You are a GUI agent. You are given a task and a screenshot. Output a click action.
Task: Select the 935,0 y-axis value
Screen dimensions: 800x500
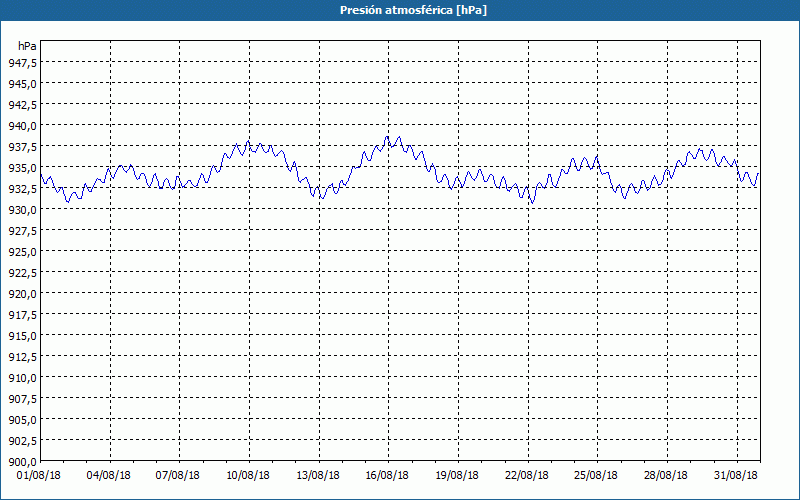[22, 167]
